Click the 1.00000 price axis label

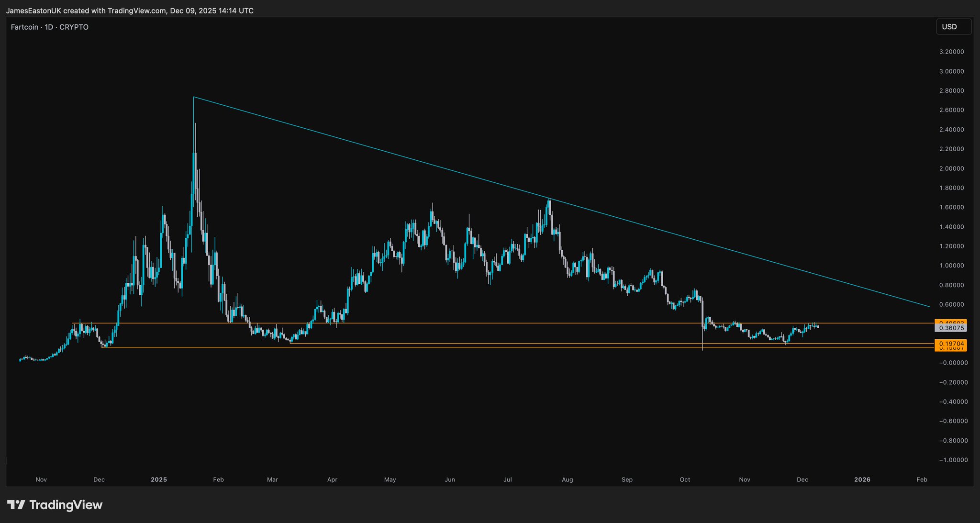tap(951, 266)
